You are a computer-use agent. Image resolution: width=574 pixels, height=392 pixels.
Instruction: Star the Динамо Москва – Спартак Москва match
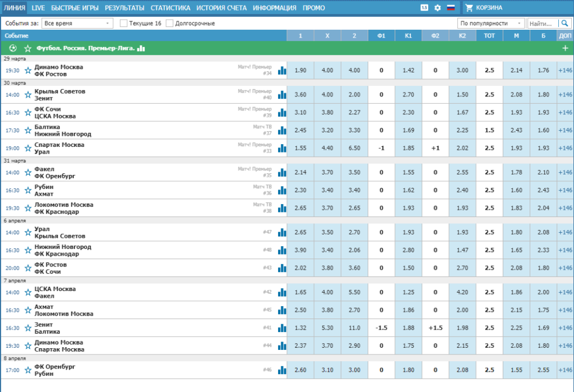click(28, 346)
